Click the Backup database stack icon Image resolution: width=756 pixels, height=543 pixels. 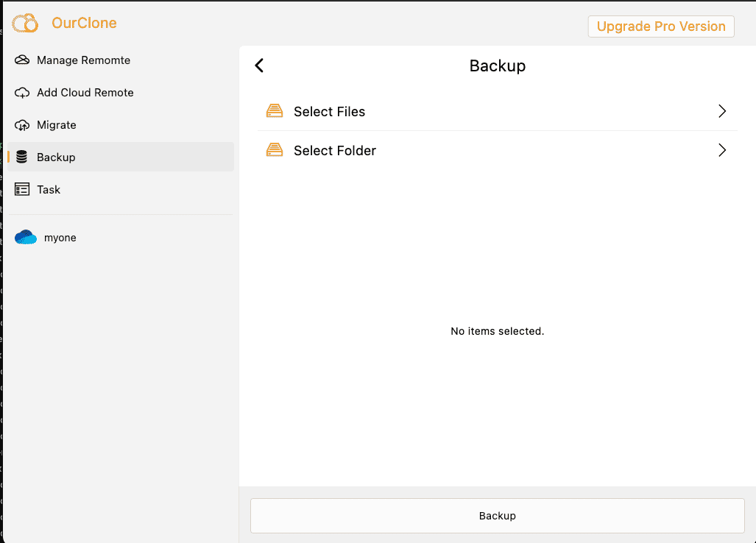[21, 157]
